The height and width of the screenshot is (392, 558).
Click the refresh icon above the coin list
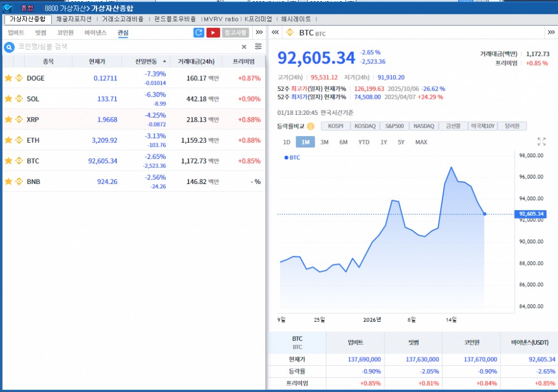[199, 33]
